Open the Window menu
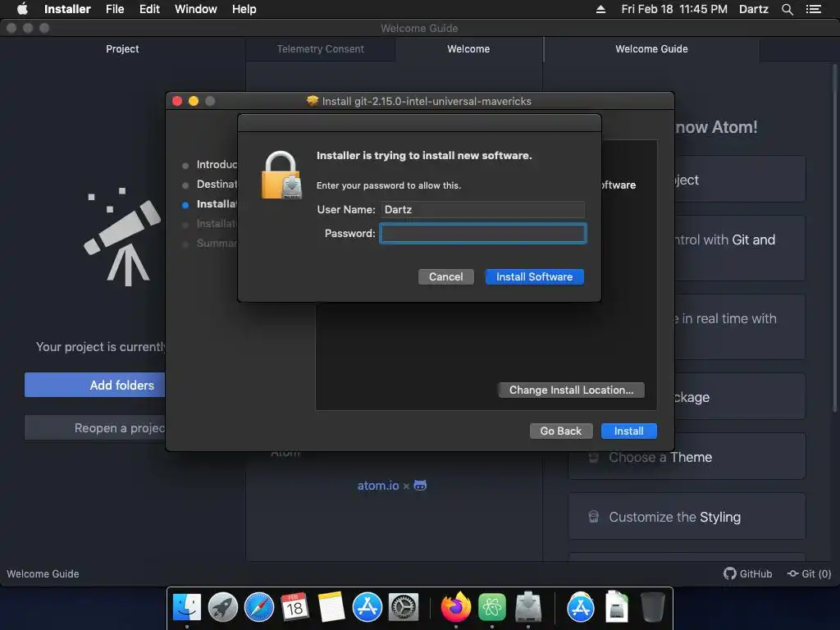Screen dimensions: 840x630 pos(195,9)
